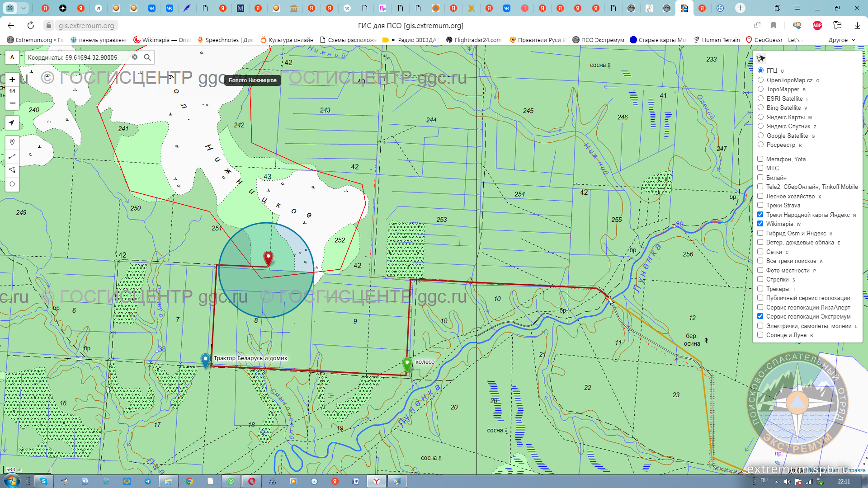Click the Windows Start button
Viewport: 868px width, 488px height.
pyautogui.click(x=12, y=481)
